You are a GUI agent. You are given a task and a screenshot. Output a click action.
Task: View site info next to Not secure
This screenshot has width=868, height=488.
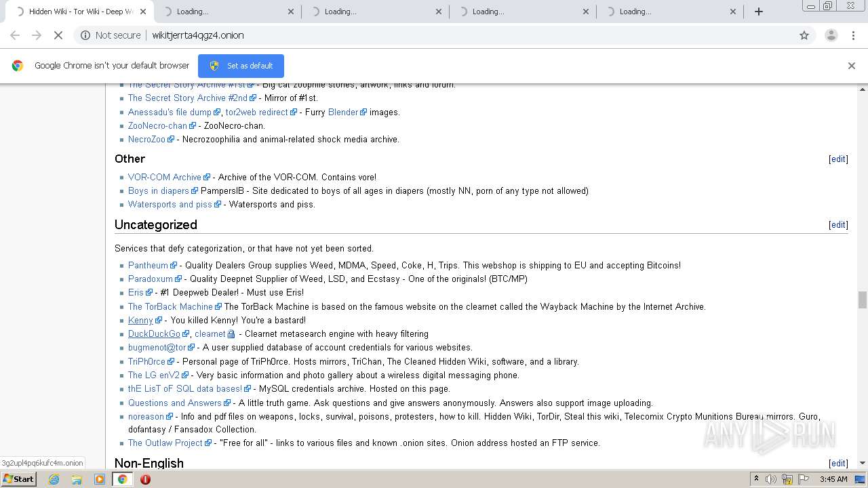[85, 35]
